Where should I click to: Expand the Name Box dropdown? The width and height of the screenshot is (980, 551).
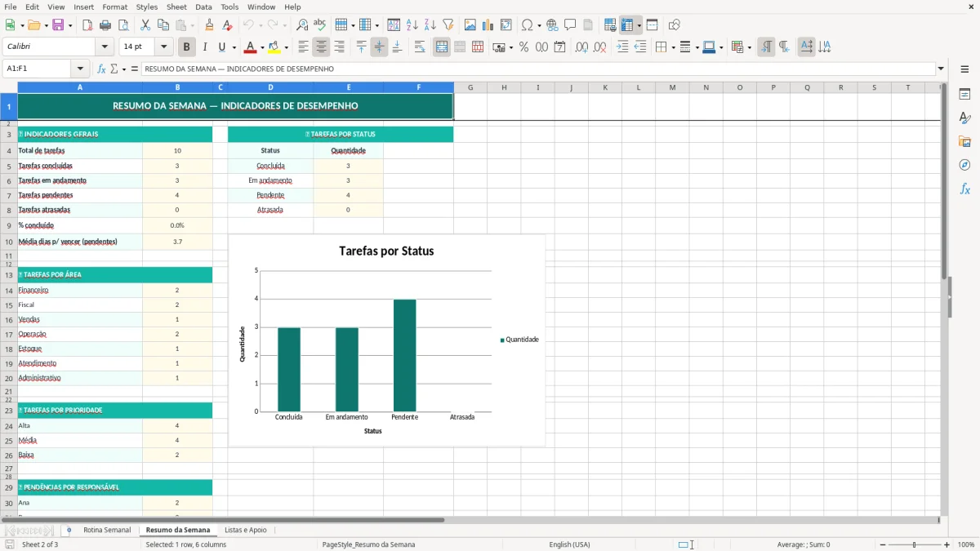(80, 69)
